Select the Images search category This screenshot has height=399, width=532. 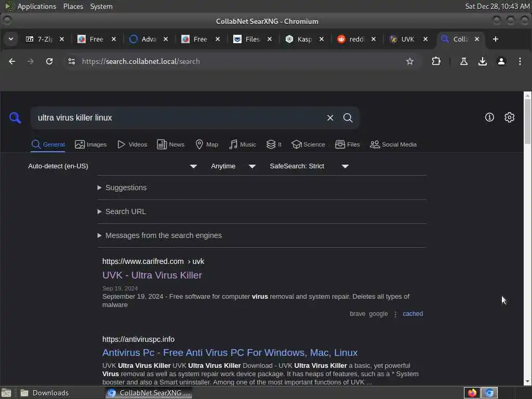(x=90, y=144)
